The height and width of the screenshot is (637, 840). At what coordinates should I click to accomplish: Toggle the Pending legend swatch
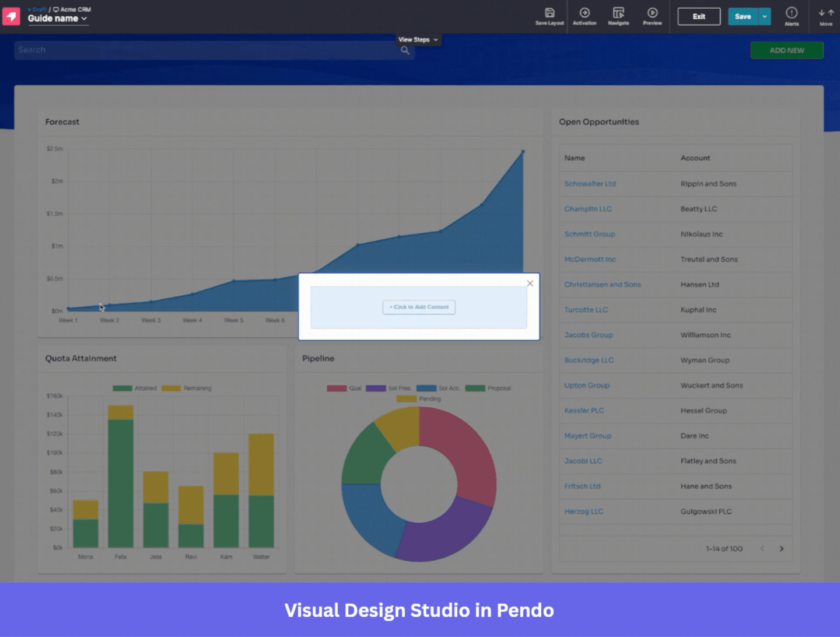(407, 399)
